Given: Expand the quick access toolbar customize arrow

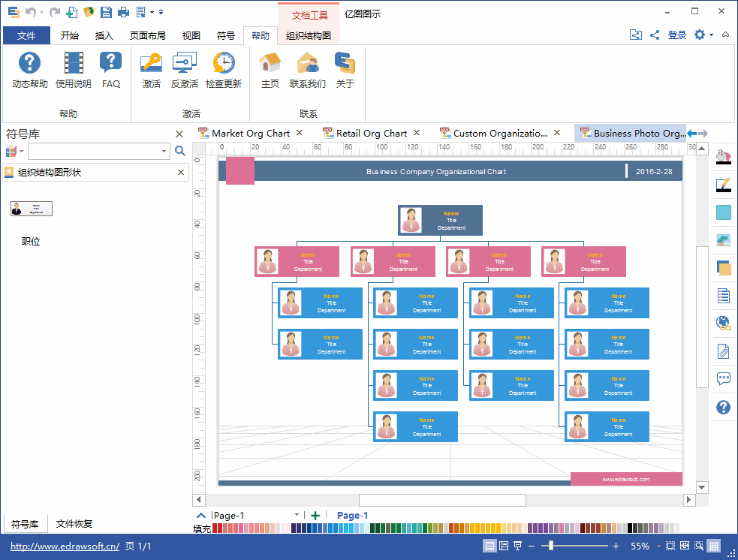Looking at the screenshot, I should (161, 12).
